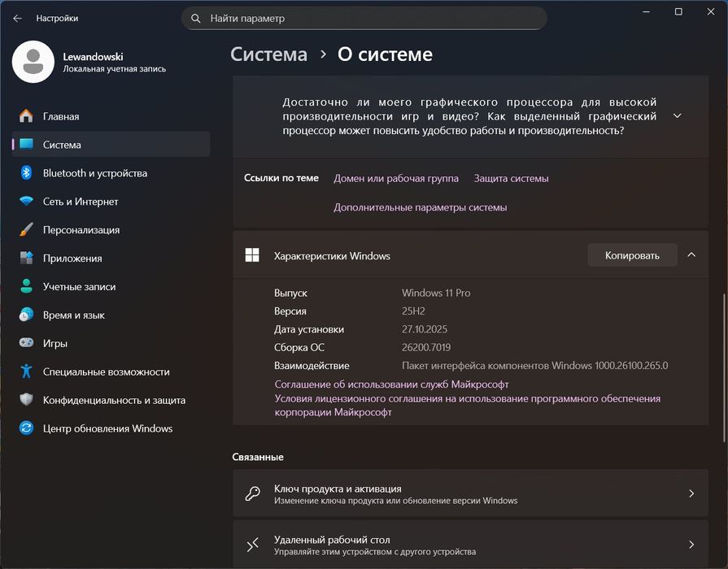
Task: Click the Windows logo in specifications card
Action: click(252, 254)
